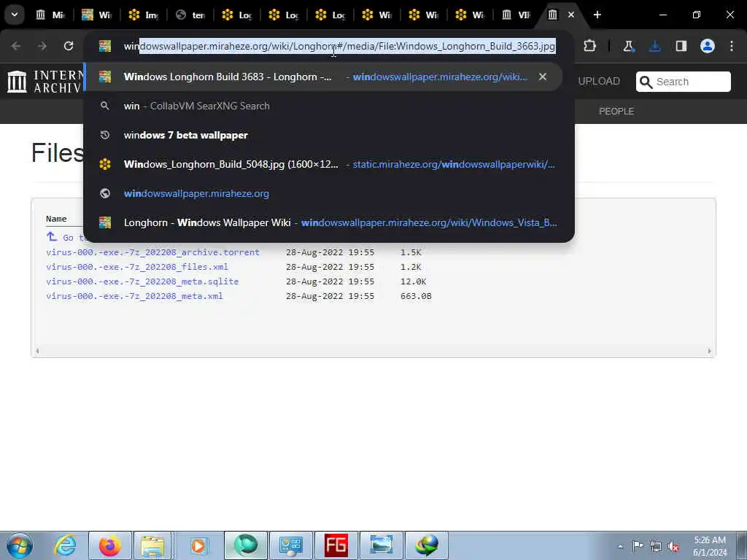Open virus-000.-exe.-7z_202208_meta.sqlite file
The image size is (747, 560).
[x=142, y=281]
